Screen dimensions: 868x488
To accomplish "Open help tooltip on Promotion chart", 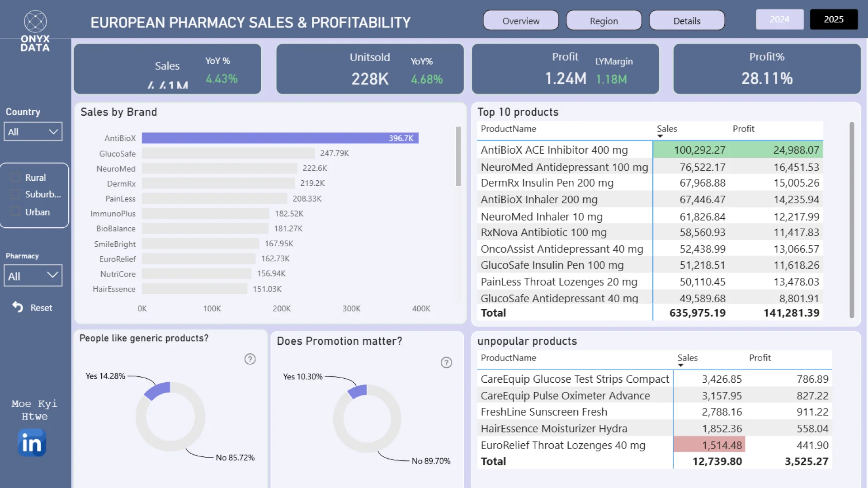I will (x=446, y=362).
